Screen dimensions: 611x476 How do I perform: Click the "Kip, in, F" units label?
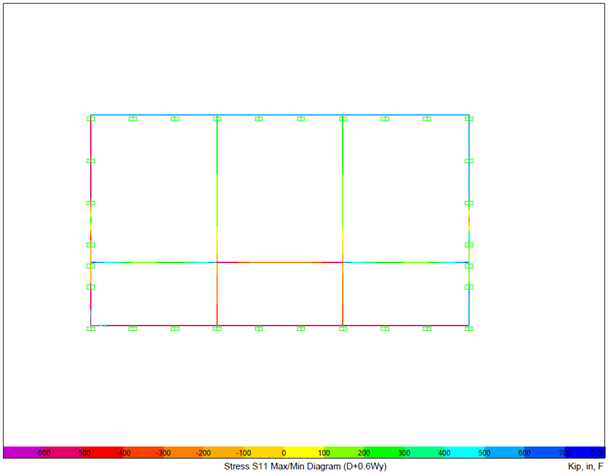585,466
